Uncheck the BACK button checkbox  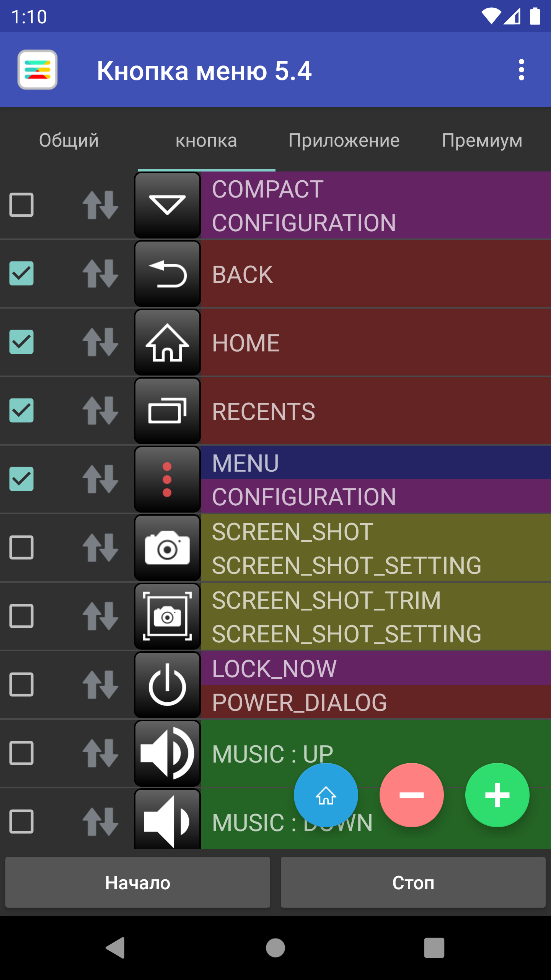click(x=21, y=274)
